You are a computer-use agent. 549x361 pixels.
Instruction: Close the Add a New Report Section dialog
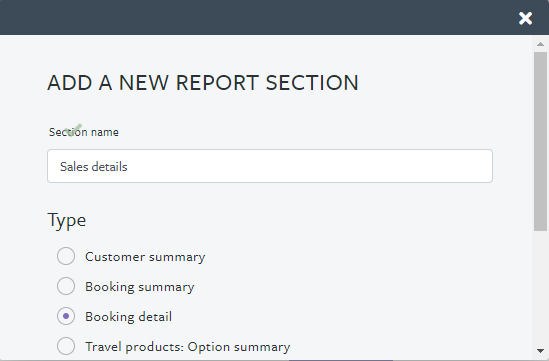(525, 18)
